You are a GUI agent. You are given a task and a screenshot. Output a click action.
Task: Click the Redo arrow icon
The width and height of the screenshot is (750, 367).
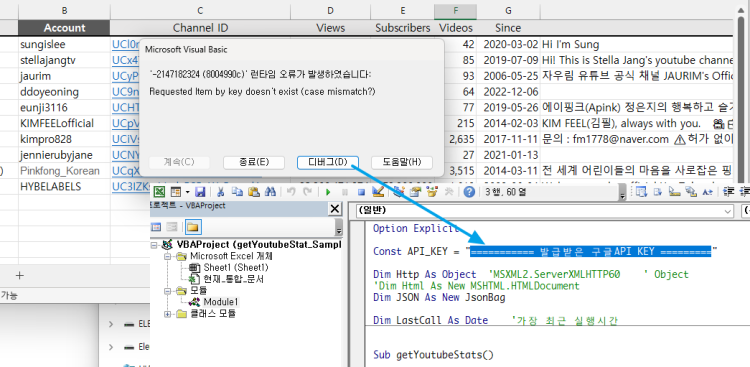(x=308, y=191)
